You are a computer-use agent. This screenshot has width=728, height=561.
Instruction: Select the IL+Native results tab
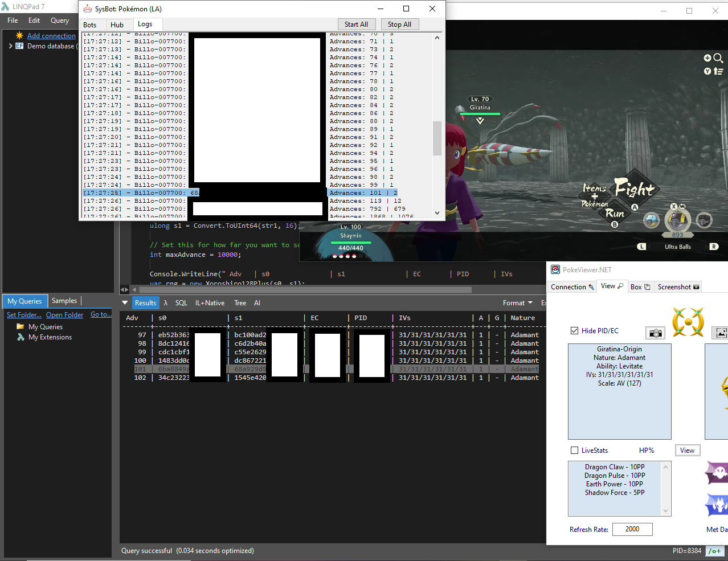click(x=210, y=303)
